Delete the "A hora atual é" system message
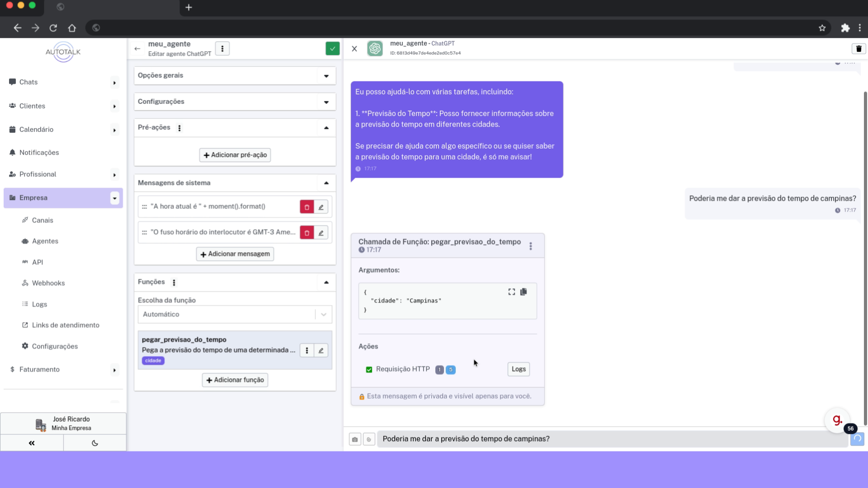Viewport: 868px width, 488px height. pyautogui.click(x=307, y=207)
